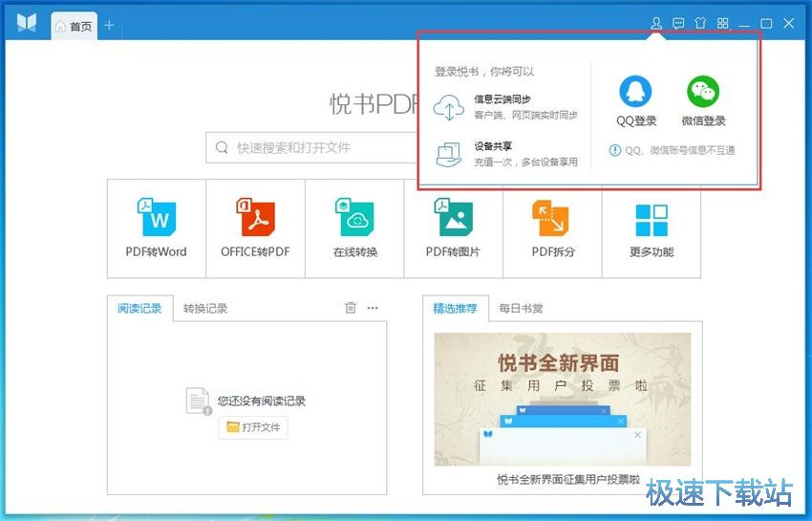The height and width of the screenshot is (521, 812).
Task: Close the 悦书 window
Action: pos(789,23)
